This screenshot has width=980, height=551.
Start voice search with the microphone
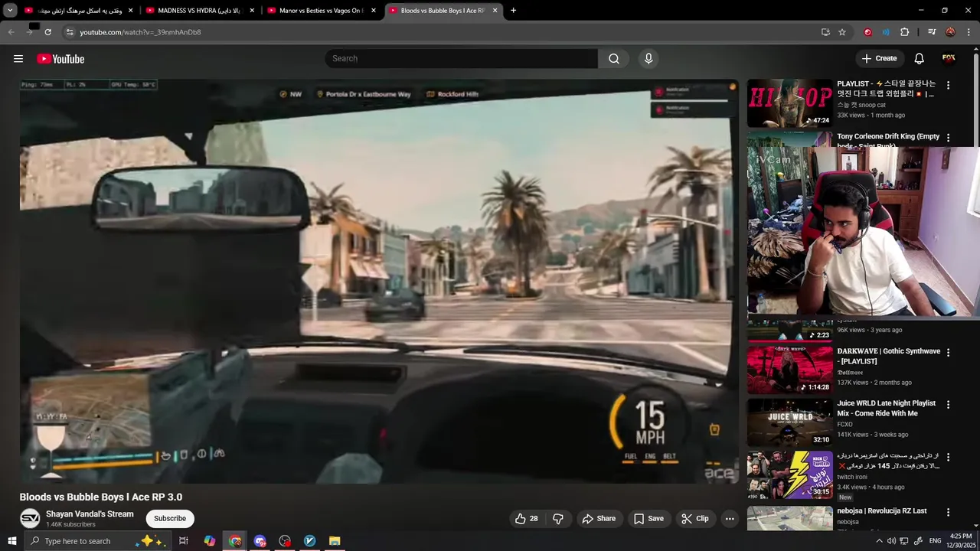[x=648, y=59]
